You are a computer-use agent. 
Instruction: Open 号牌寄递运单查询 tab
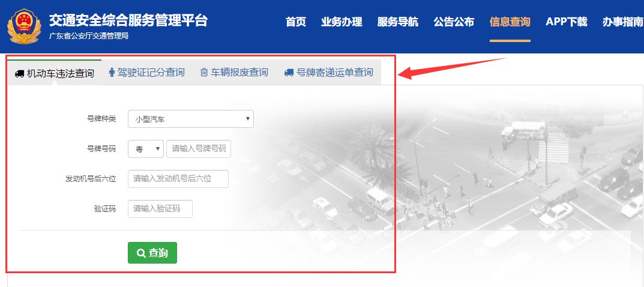tap(328, 73)
